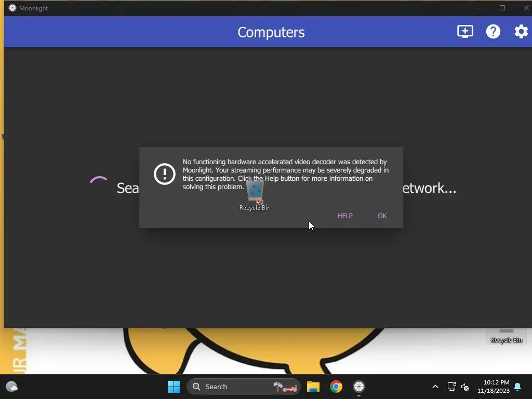Click the search highlight graphic in taskbar search
The image size is (532, 399).
(x=285, y=387)
